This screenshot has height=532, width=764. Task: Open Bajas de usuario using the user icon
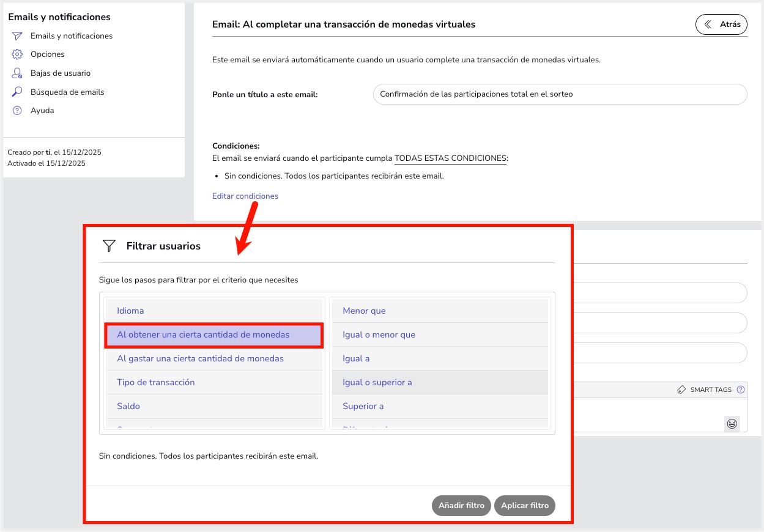(x=17, y=73)
